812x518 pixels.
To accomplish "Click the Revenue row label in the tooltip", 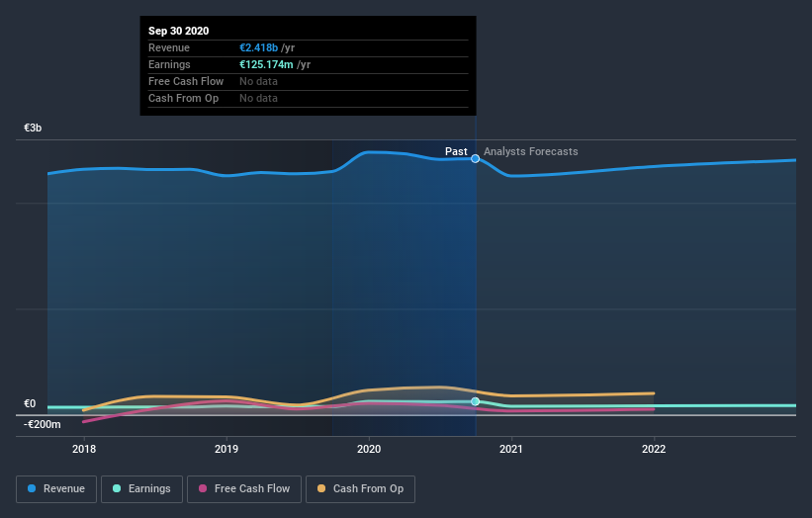I will (169, 47).
